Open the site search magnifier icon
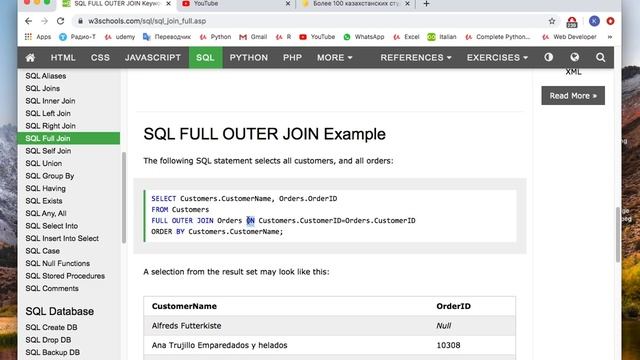Screen dimensions: 640x360 pos(600,57)
